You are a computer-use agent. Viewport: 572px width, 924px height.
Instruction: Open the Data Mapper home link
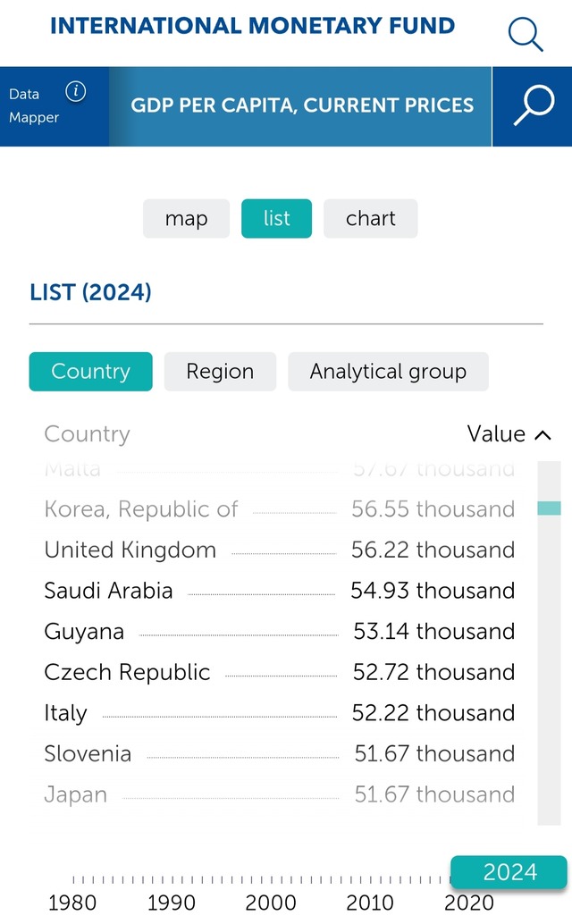point(34,105)
